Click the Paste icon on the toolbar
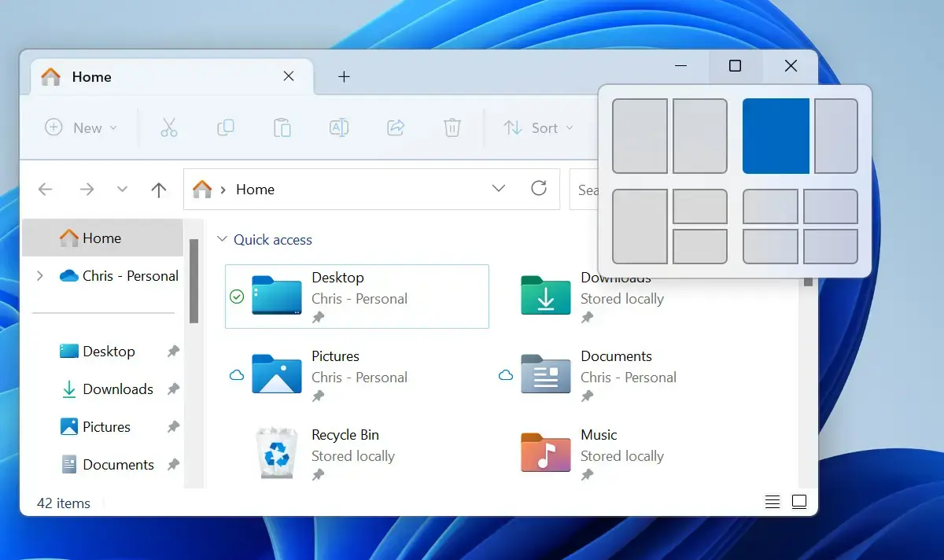This screenshot has height=560, width=944. point(282,127)
